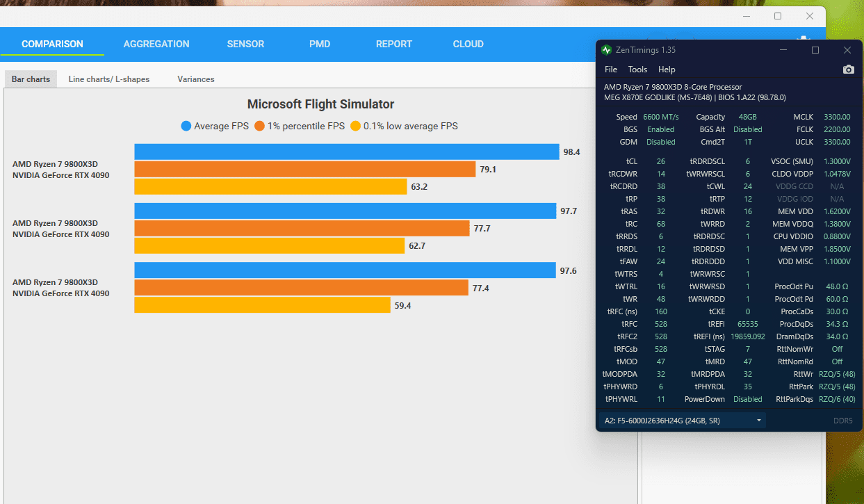Click the BGS value Enabled
The width and height of the screenshot is (864, 504).
661,129
